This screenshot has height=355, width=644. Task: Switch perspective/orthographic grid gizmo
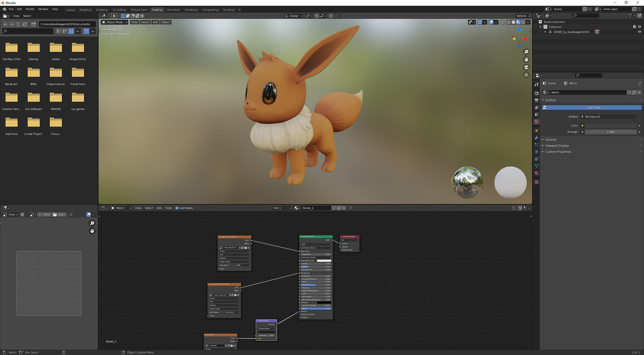[526, 75]
